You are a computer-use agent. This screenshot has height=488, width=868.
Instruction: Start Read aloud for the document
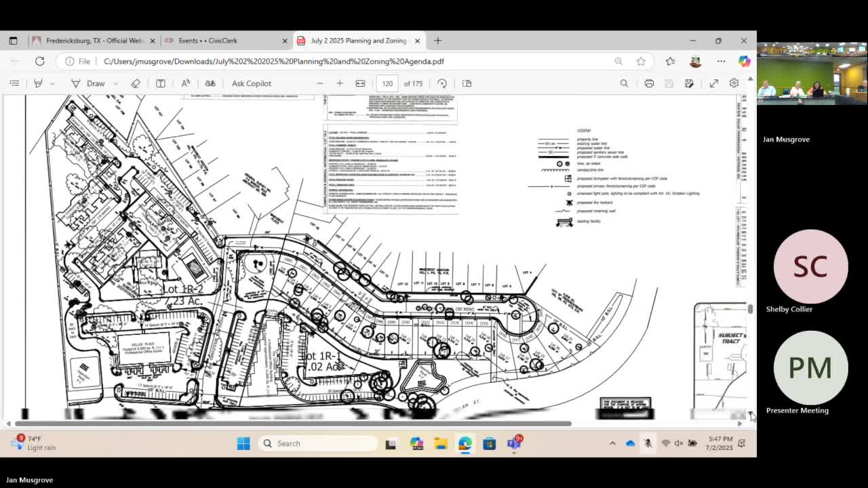(x=186, y=83)
